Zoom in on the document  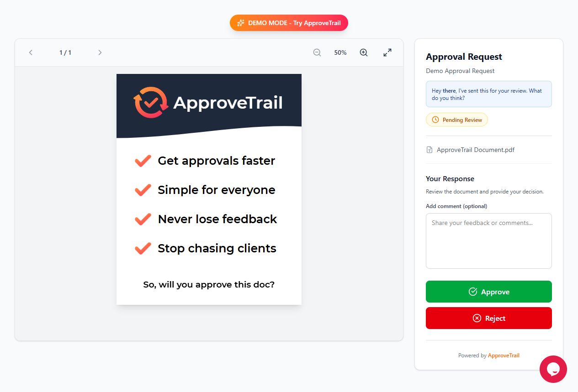364,52
